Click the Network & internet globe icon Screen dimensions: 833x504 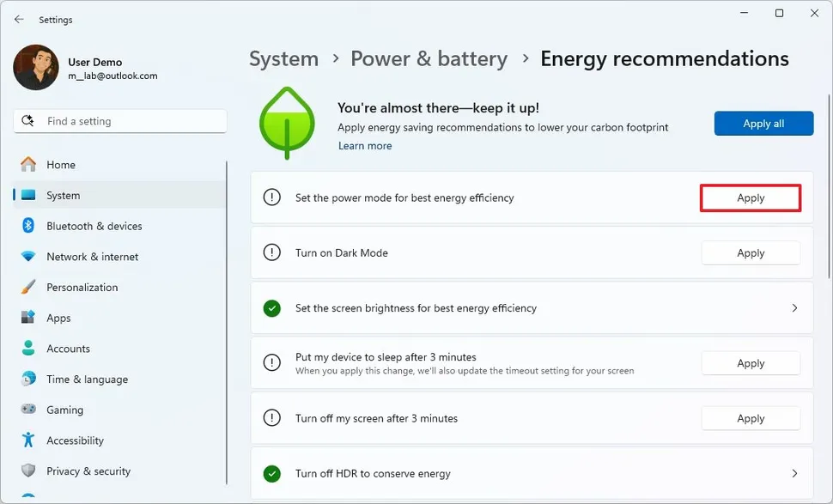[x=27, y=256]
